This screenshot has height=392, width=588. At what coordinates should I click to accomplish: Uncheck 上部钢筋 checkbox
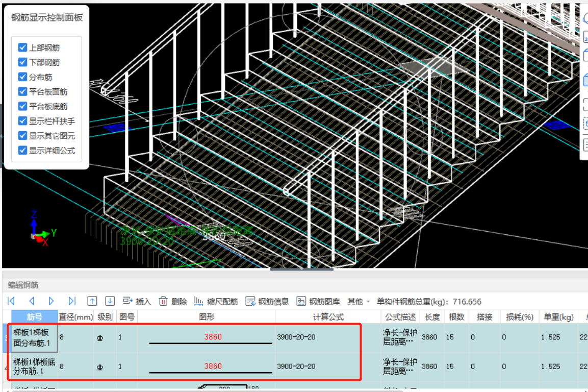pos(22,47)
